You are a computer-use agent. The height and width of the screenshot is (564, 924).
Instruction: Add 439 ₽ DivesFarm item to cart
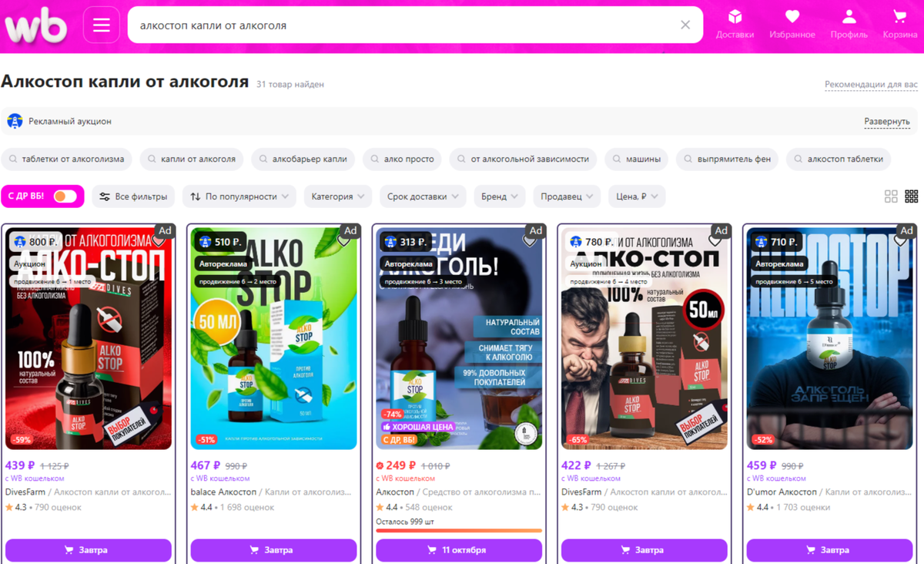(89, 550)
